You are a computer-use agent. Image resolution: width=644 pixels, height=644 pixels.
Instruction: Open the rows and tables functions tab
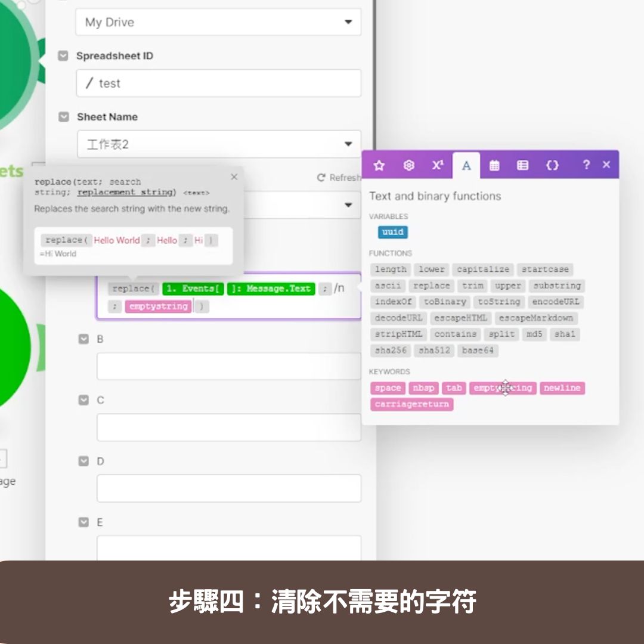click(x=523, y=165)
